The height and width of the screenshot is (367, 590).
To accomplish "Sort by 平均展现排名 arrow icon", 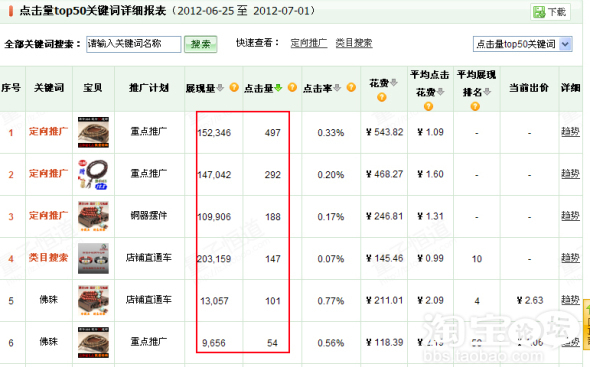I will click(487, 91).
